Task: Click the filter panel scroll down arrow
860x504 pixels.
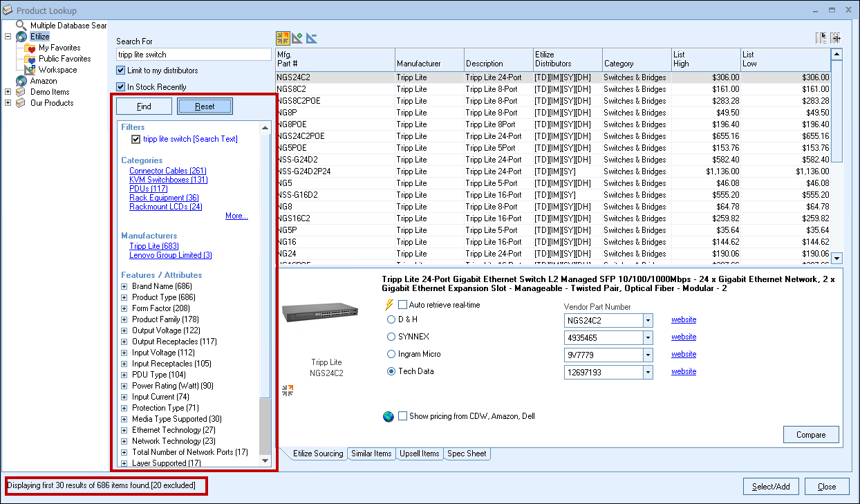Action: click(265, 460)
